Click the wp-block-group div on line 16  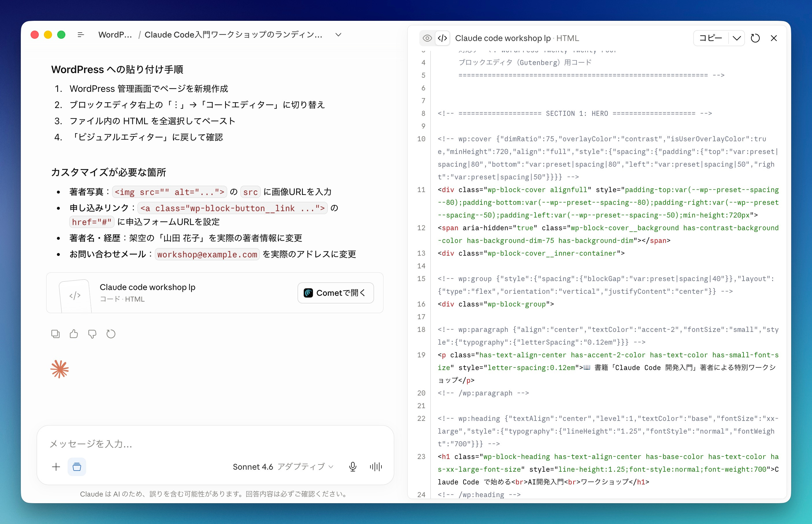pos(496,304)
